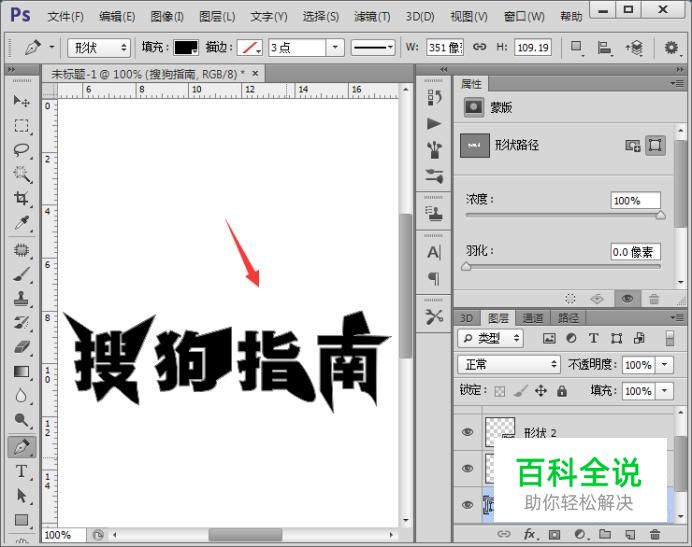Switch to the 通道 tab
692x547 pixels.
[x=533, y=318]
